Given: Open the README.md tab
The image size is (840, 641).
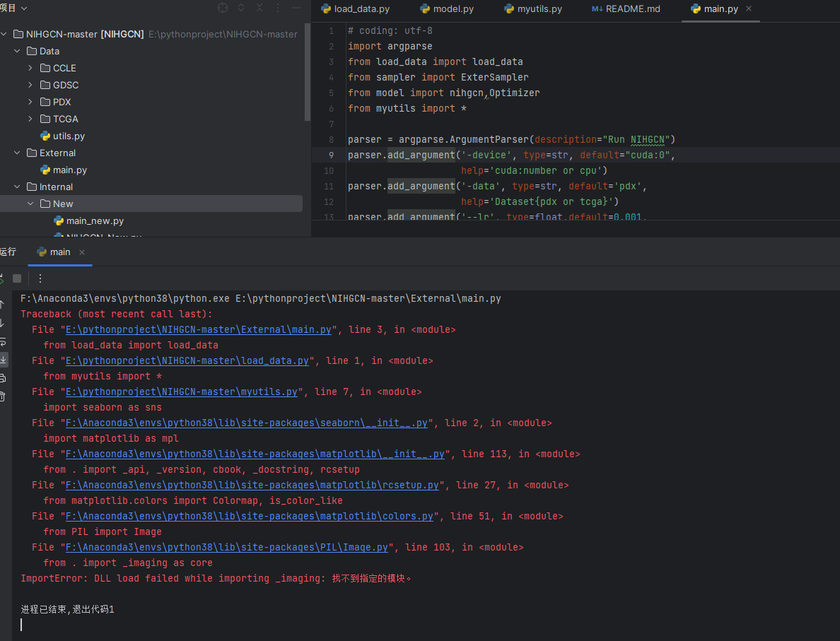Looking at the screenshot, I should pos(626,9).
